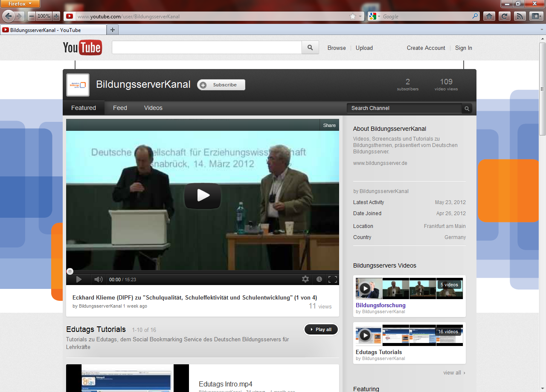The width and height of the screenshot is (546, 392).
Task: Open the Edutags Intro.mp4 title
Action: pos(226,384)
